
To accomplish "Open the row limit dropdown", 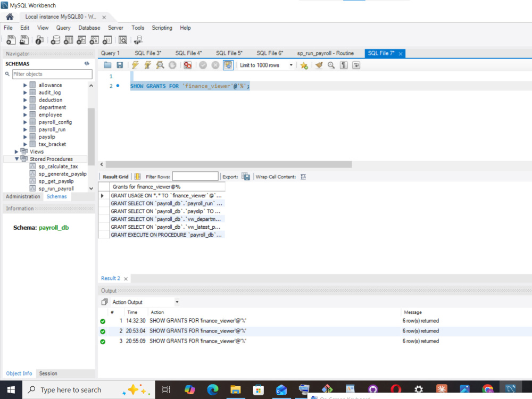I will tap(291, 65).
